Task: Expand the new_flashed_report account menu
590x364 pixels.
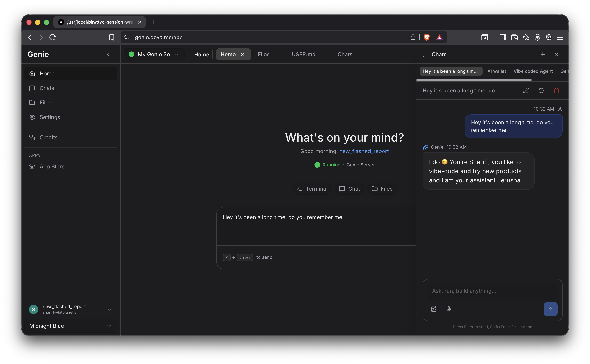Action: pyautogui.click(x=71, y=309)
